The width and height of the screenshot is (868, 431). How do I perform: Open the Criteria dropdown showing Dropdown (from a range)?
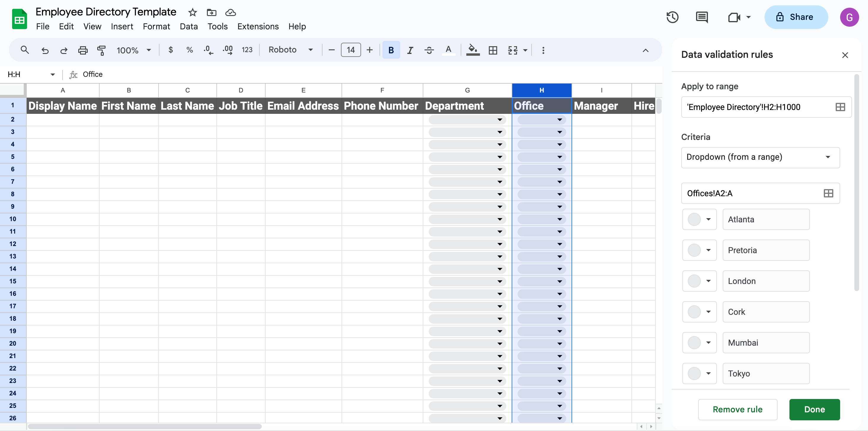pos(760,157)
